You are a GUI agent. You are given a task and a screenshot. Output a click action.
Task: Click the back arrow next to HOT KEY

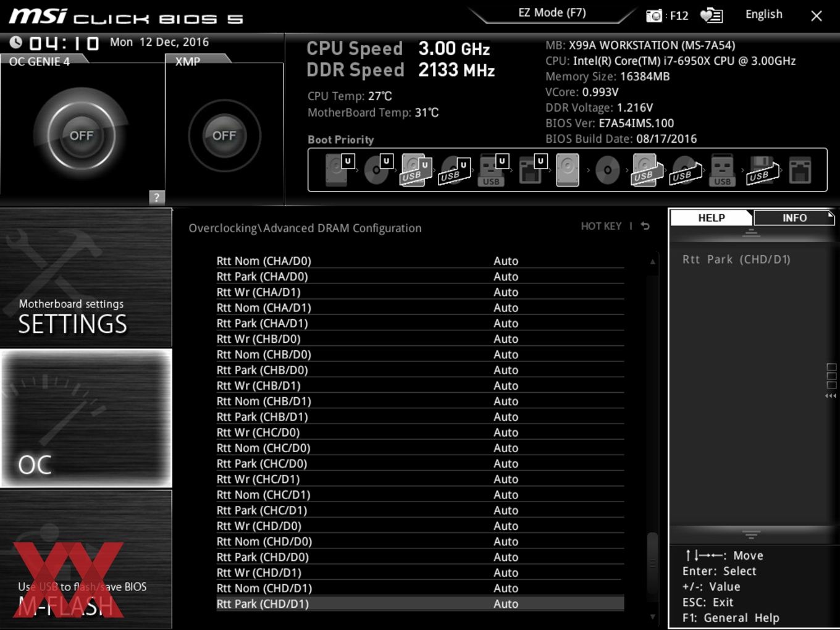pos(645,226)
